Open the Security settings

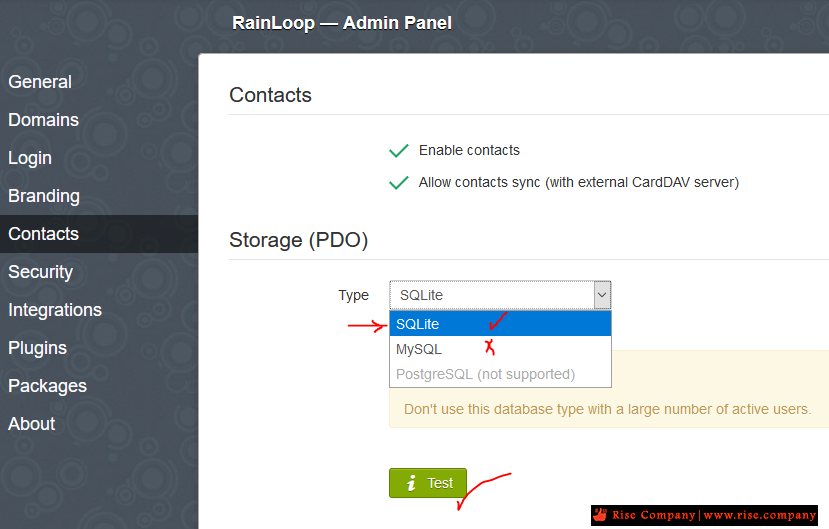[41, 272]
